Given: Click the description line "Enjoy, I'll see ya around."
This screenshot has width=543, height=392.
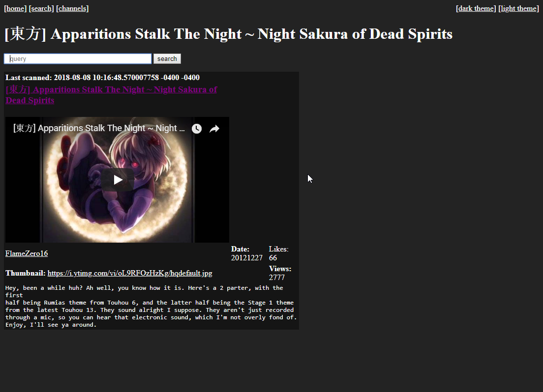Looking at the screenshot, I should pyautogui.click(x=51, y=325).
